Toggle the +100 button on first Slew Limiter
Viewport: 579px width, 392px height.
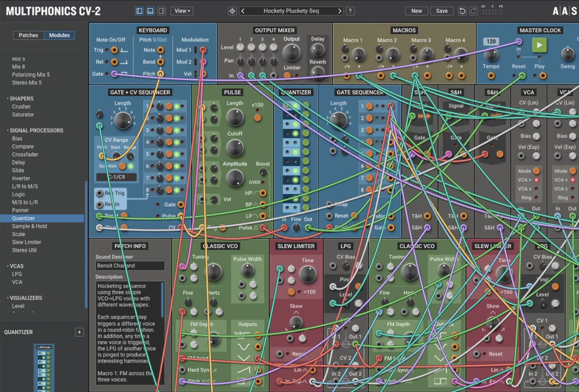[x=291, y=292]
